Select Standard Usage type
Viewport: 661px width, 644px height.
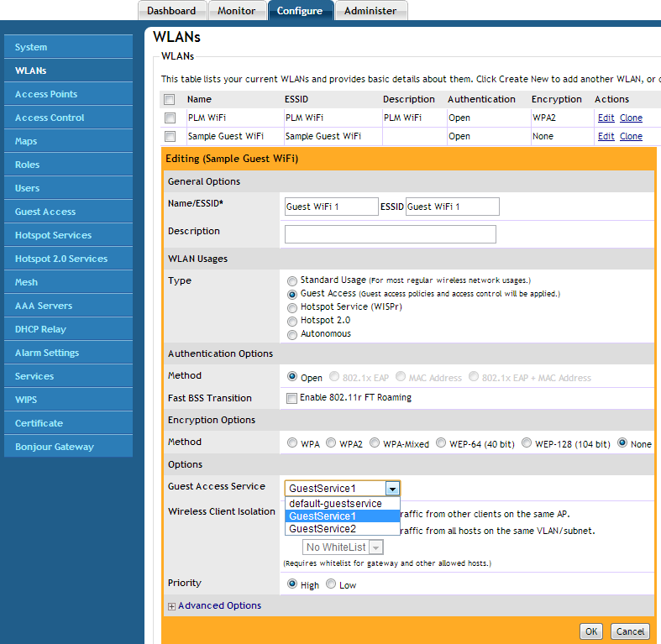tap(291, 281)
